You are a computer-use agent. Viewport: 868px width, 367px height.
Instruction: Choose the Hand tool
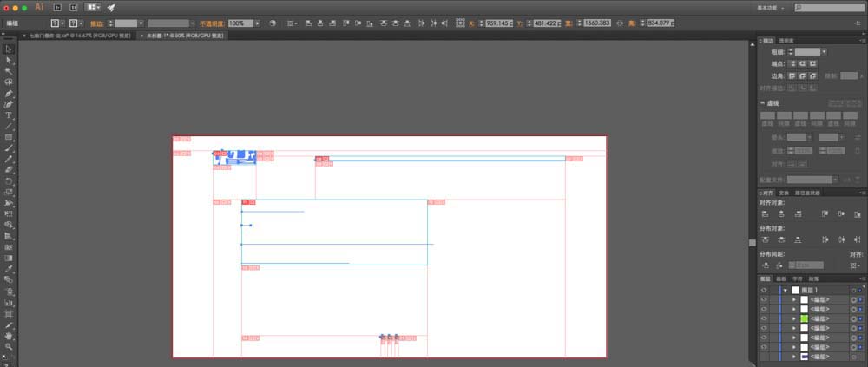click(x=9, y=335)
